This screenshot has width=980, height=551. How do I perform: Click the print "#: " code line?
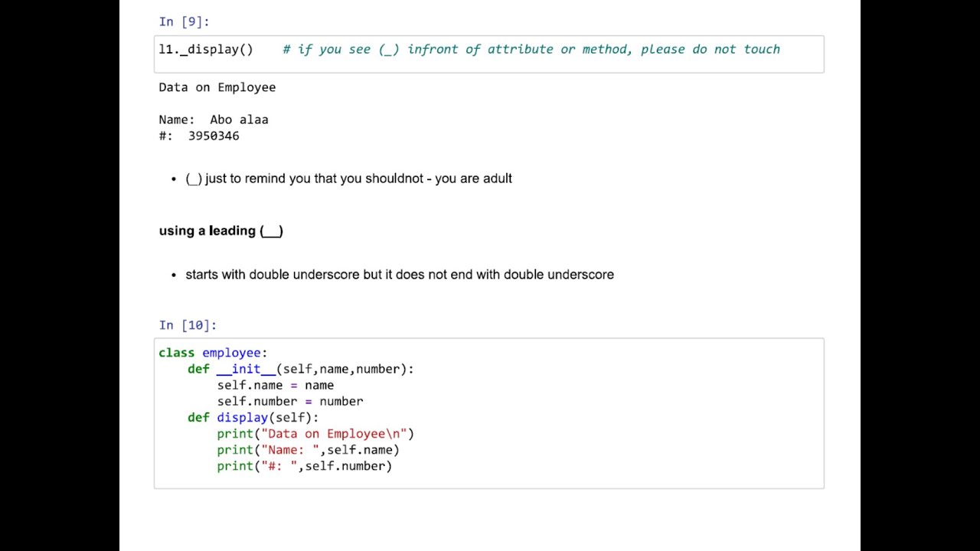[x=305, y=466]
